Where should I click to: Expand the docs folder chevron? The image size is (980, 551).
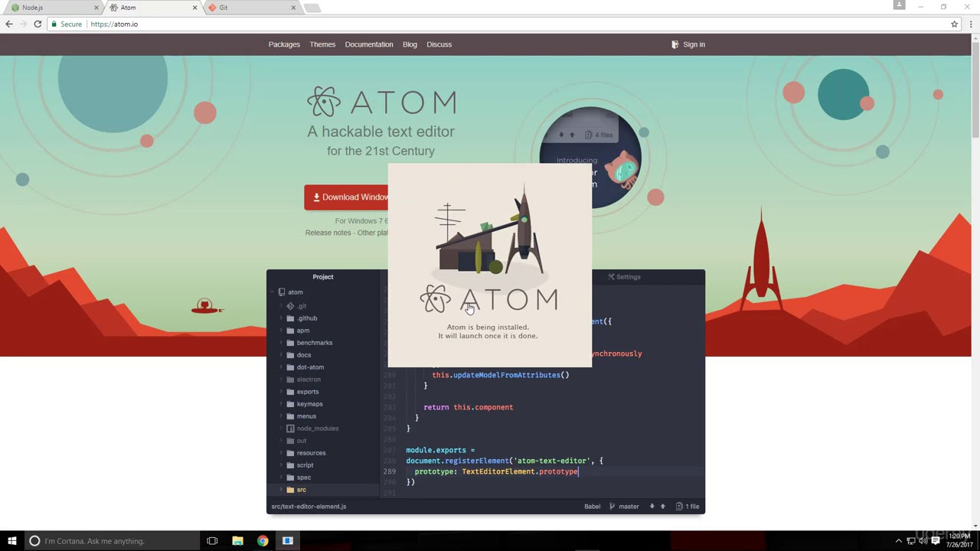281,355
